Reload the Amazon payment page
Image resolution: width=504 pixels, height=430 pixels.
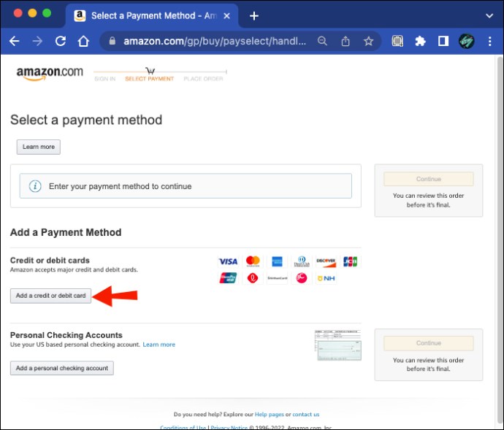pos(61,41)
